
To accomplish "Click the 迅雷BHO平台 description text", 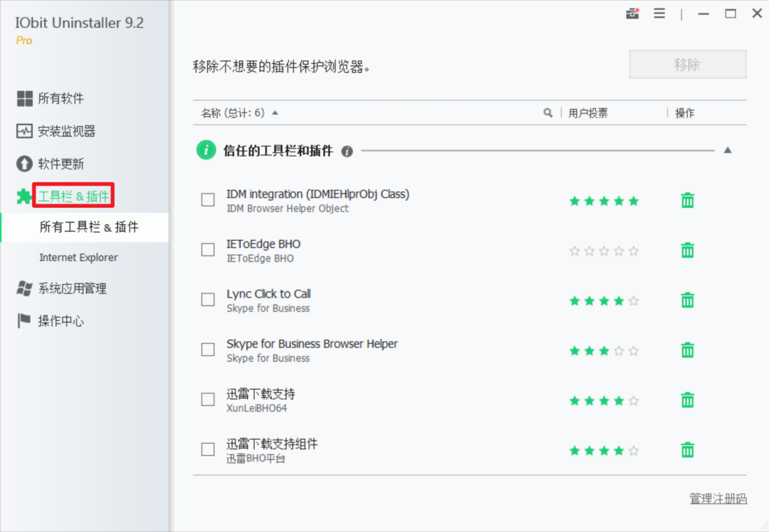I will tap(256, 459).
